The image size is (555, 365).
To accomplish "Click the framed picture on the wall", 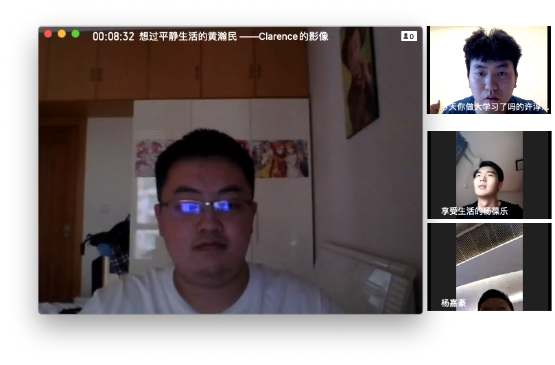I will point(359,81).
